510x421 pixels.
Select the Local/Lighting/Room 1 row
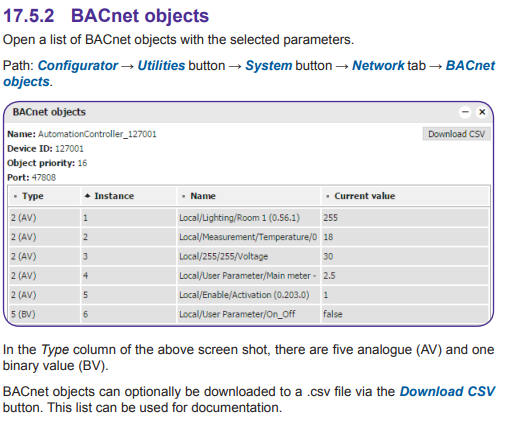click(x=249, y=218)
